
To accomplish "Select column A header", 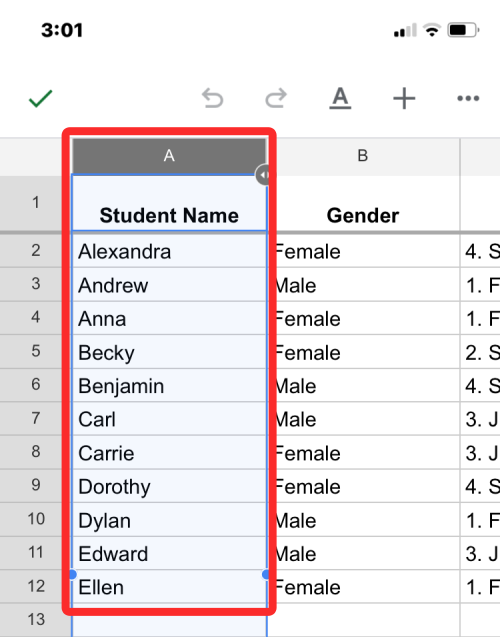I will (169, 156).
